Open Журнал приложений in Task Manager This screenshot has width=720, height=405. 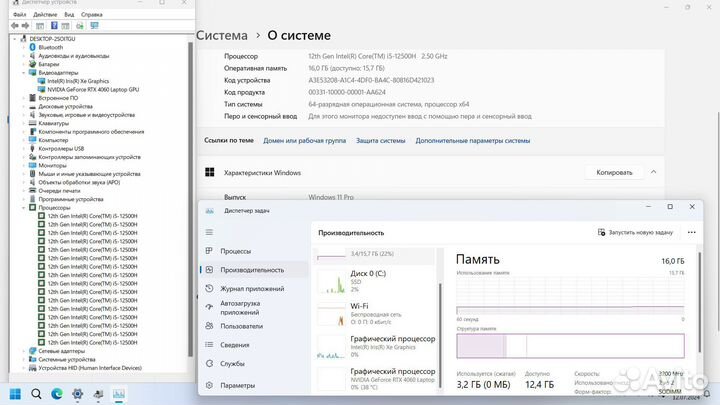(253, 289)
